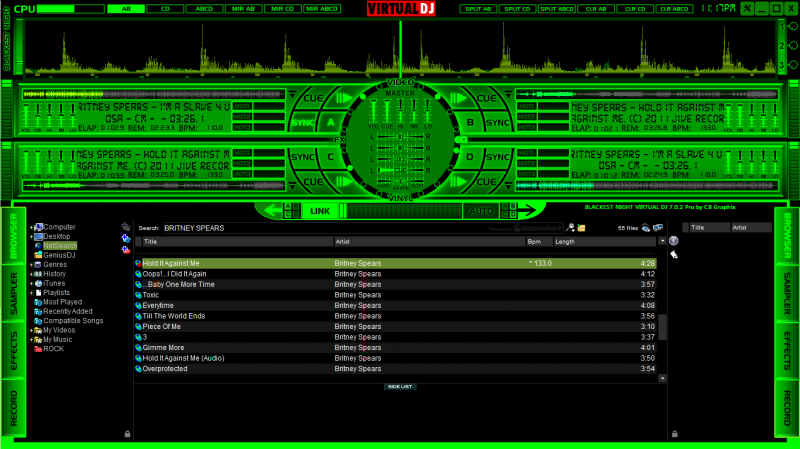Open the left SAMPLER side tab

point(13,293)
